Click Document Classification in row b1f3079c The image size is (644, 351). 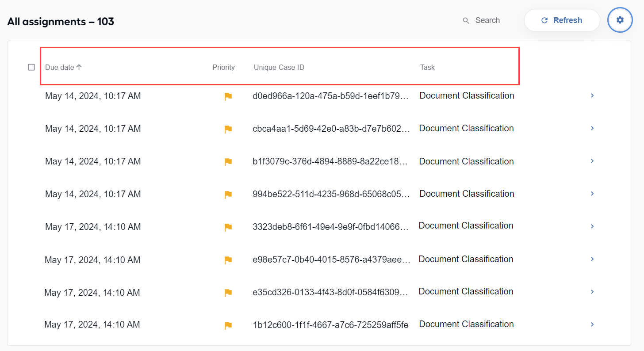(466, 161)
